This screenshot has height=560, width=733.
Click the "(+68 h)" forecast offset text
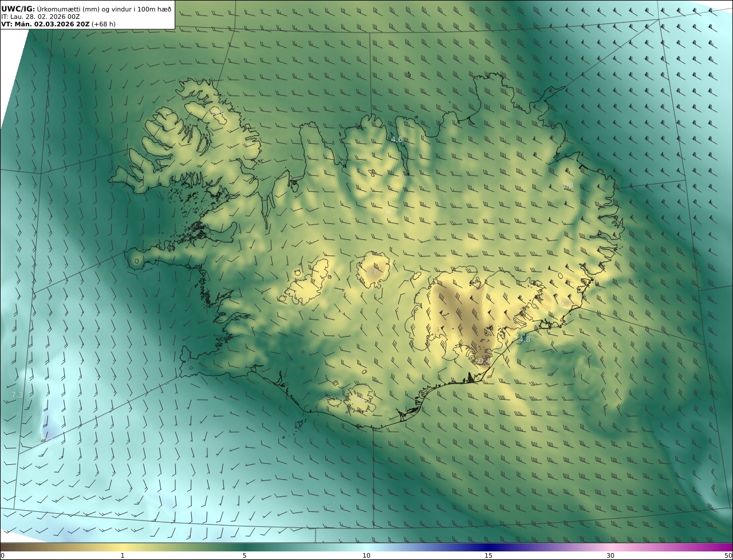click(x=104, y=24)
